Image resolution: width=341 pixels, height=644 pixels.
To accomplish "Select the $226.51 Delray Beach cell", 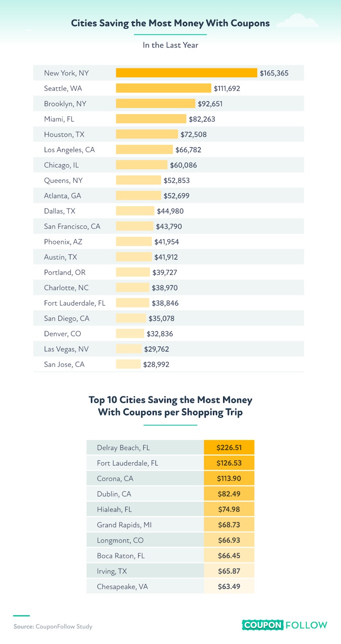I will coord(229,448).
